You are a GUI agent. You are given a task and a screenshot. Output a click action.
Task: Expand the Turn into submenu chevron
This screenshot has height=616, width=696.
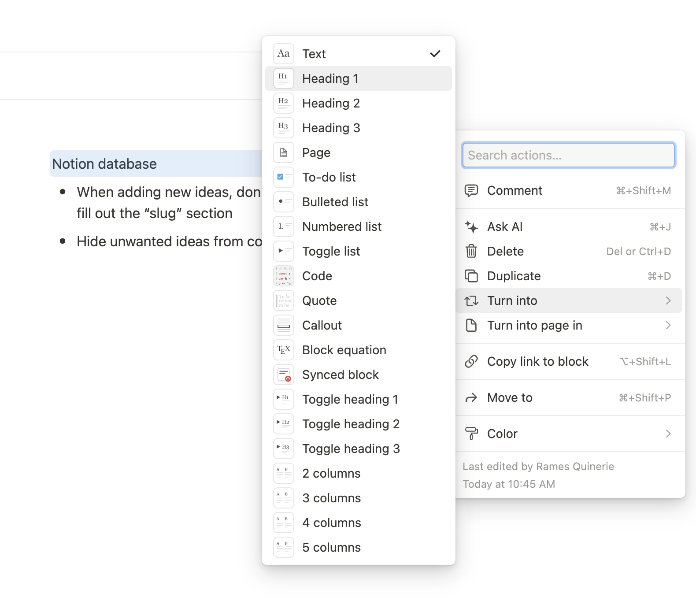coord(668,301)
